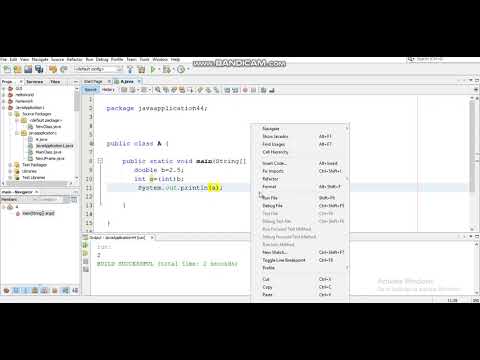Expand the Test Packages node
The width and height of the screenshot is (480, 360).
click(x=10, y=165)
